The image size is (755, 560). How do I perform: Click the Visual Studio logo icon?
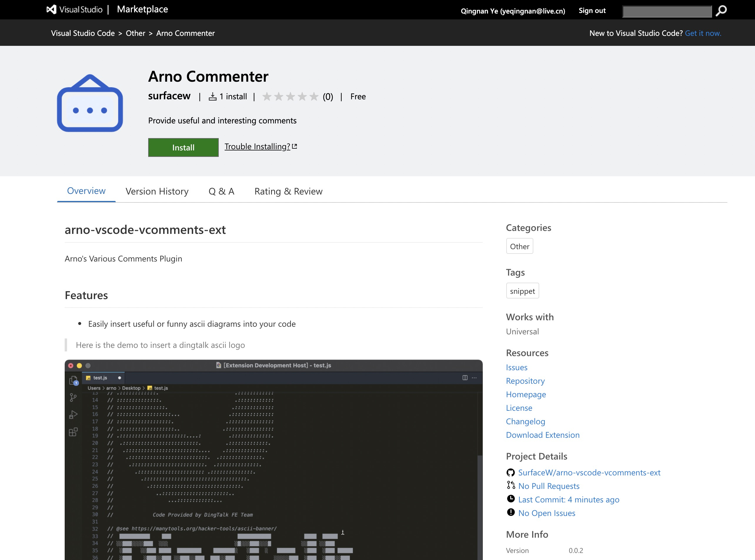(x=51, y=9)
